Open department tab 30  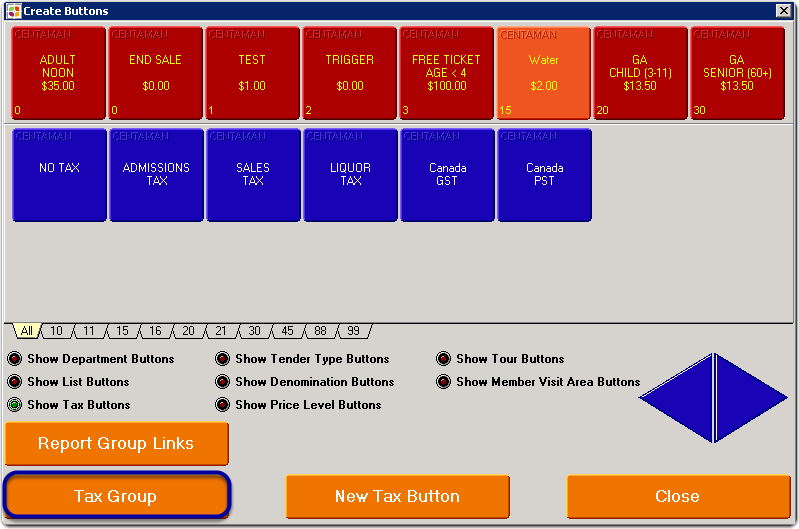coord(254,331)
